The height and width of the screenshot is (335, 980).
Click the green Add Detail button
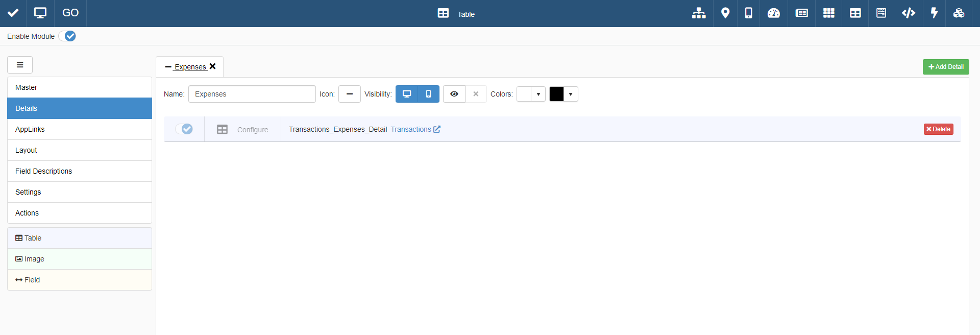tap(945, 67)
